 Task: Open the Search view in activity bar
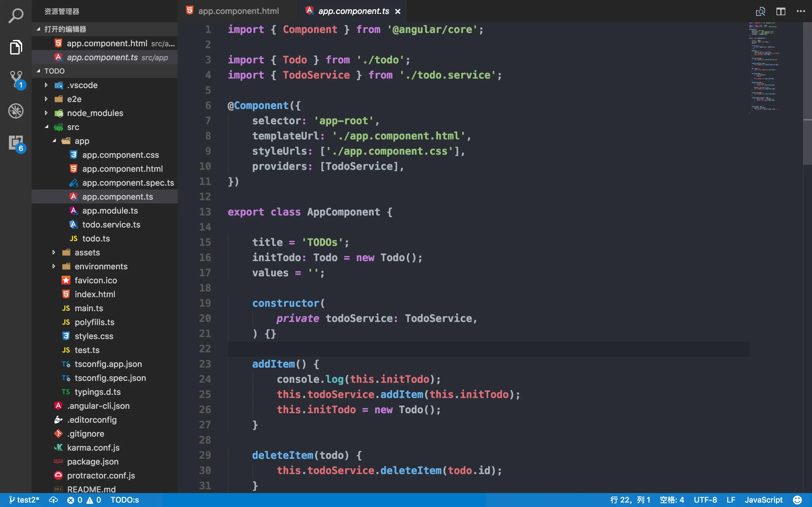(x=16, y=16)
